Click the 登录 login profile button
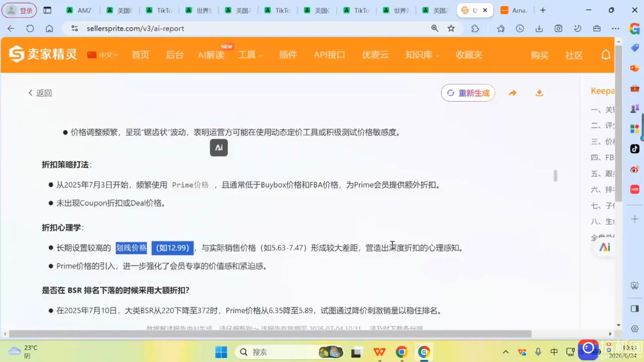 point(20,10)
